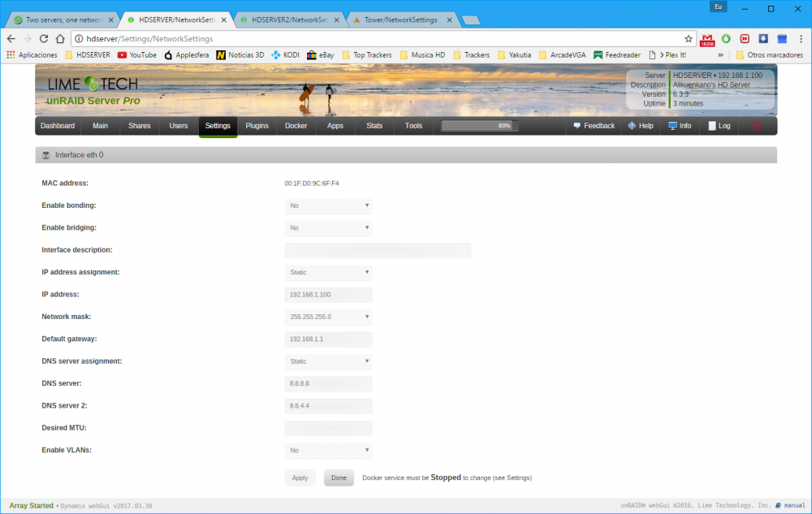
Task: Open the IP address assignment dropdown
Action: tap(328, 272)
